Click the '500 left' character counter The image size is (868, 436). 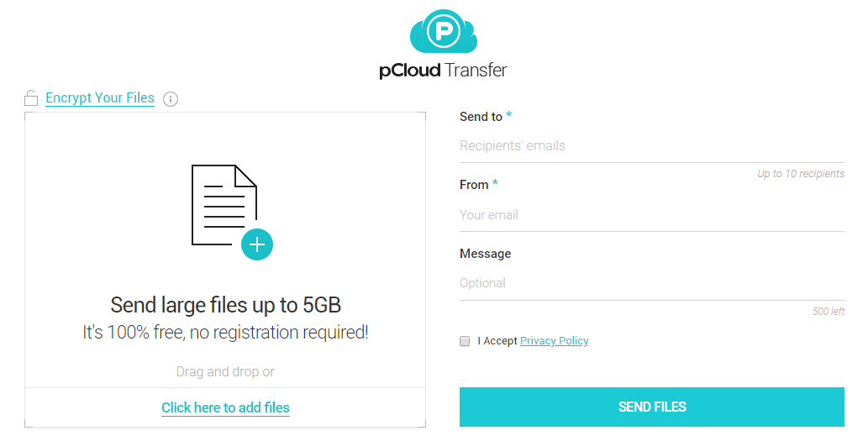pos(829,312)
